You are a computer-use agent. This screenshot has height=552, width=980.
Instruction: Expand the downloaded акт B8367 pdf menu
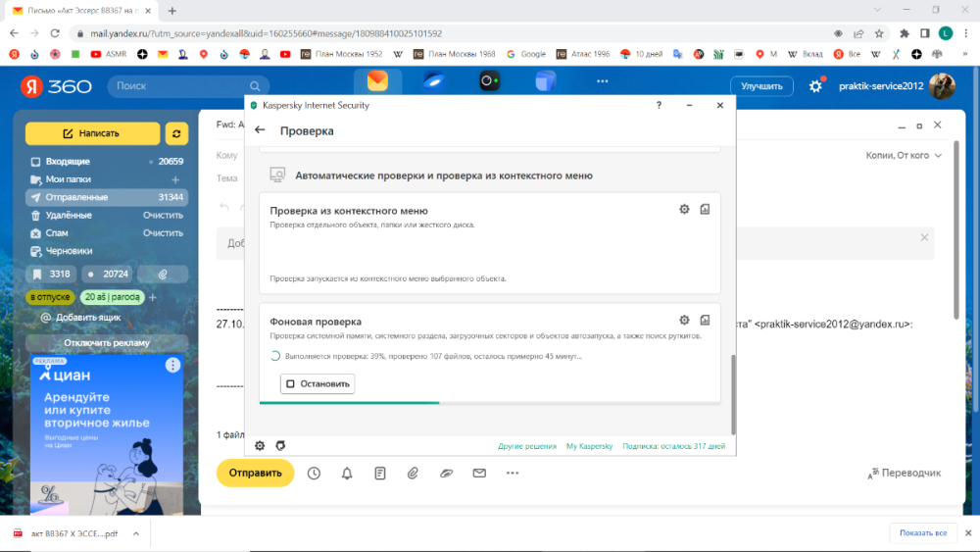(135, 534)
